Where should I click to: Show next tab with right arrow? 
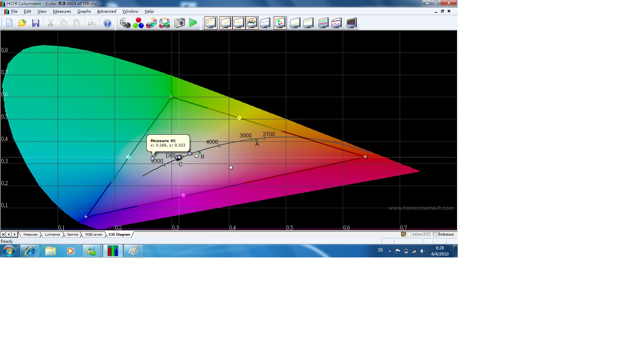pyautogui.click(x=14, y=235)
